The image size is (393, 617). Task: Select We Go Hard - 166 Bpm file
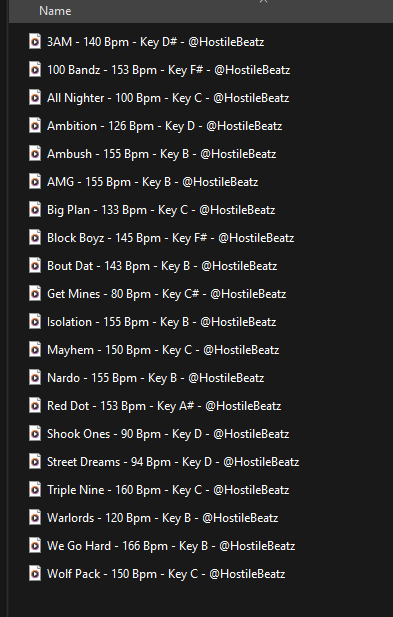click(x=171, y=546)
